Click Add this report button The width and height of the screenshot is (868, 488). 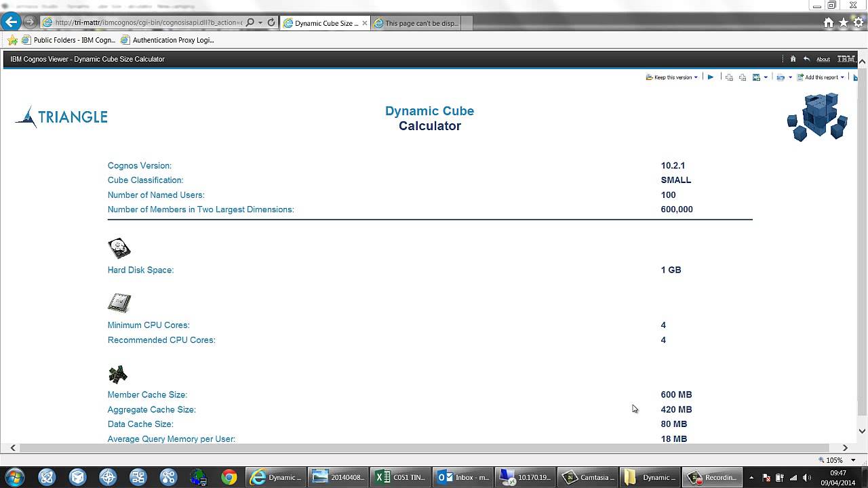[x=817, y=77]
